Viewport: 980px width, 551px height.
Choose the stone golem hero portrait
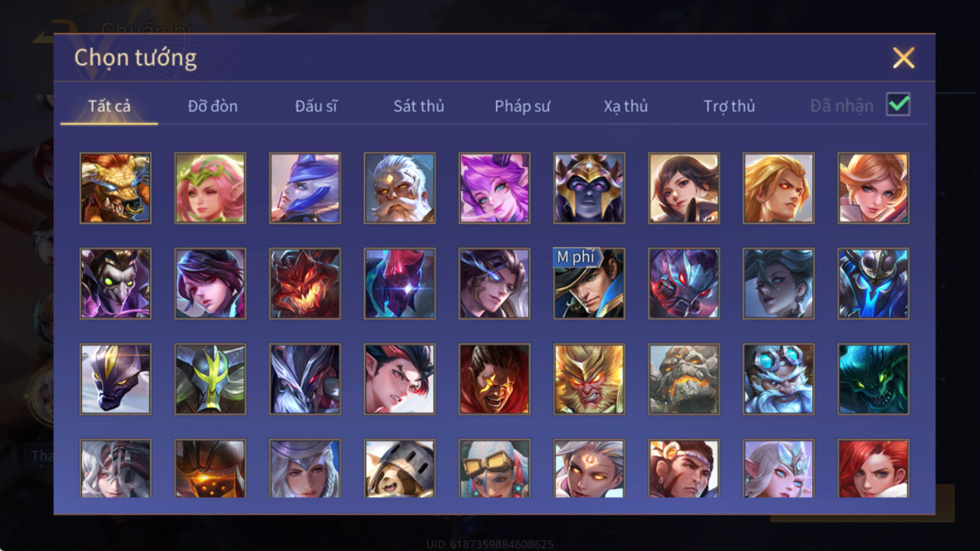(684, 379)
